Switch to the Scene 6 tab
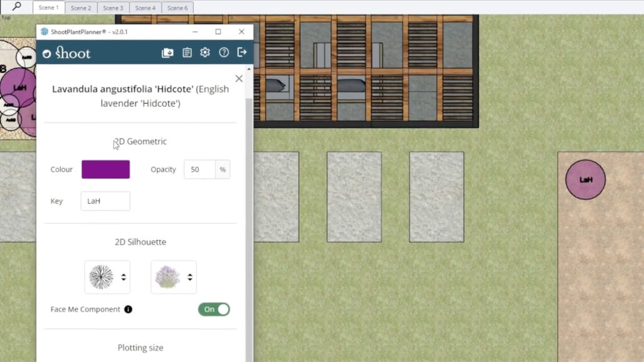 177,8
